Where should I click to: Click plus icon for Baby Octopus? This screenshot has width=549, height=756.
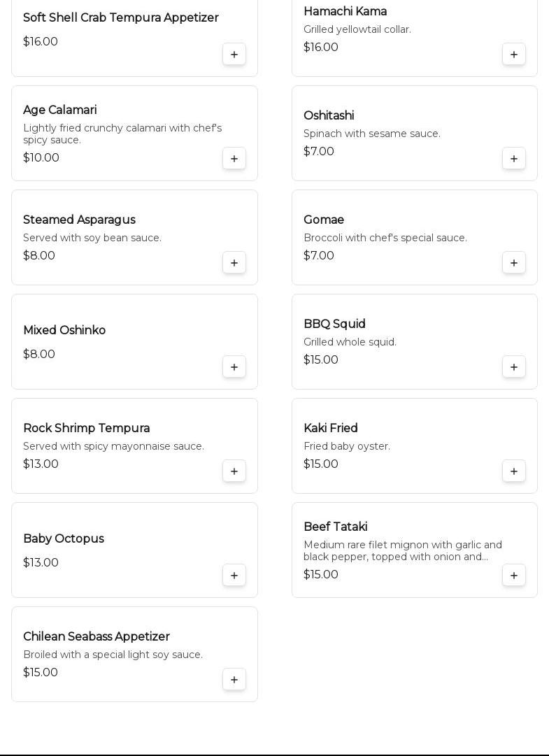click(x=234, y=576)
